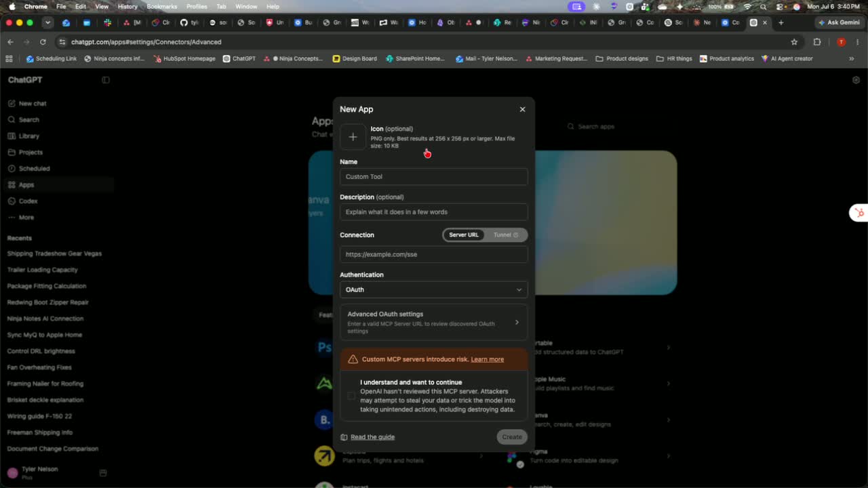Open the Profiles menu

[197, 6]
